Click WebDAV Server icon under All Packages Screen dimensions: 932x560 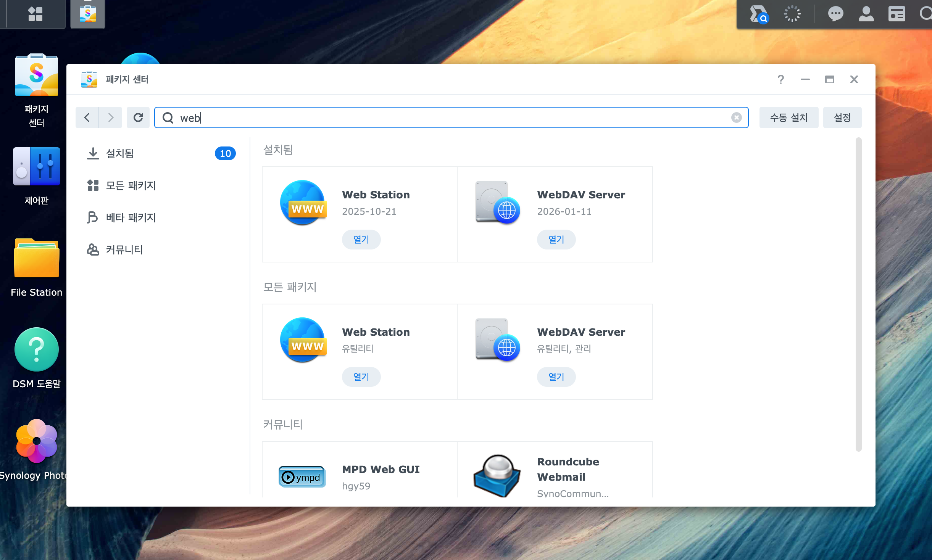tap(498, 340)
